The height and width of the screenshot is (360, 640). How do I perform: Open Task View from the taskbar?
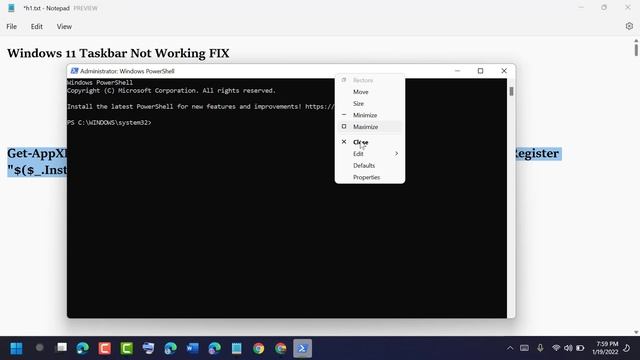click(x=61, y=348)
